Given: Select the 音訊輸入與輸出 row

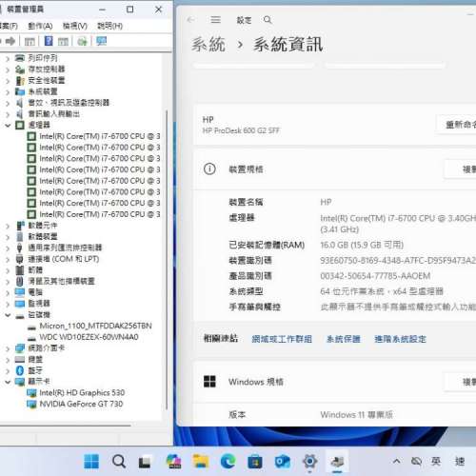Looking at the screenshot, I should pos(54,114).
